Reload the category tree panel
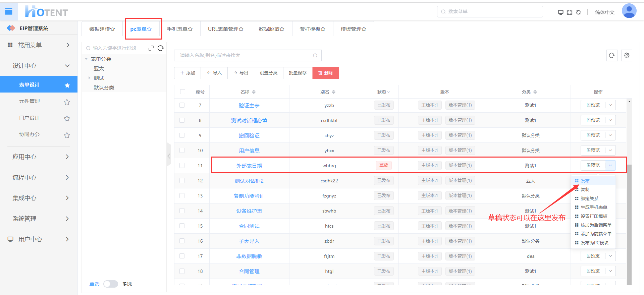Screen dimensions: 644x295 [161, 48]
